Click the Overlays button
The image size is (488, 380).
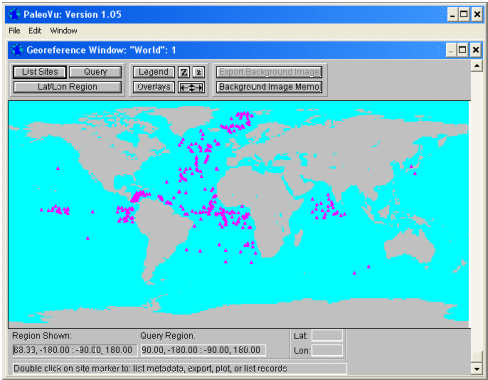click(154, 87)
